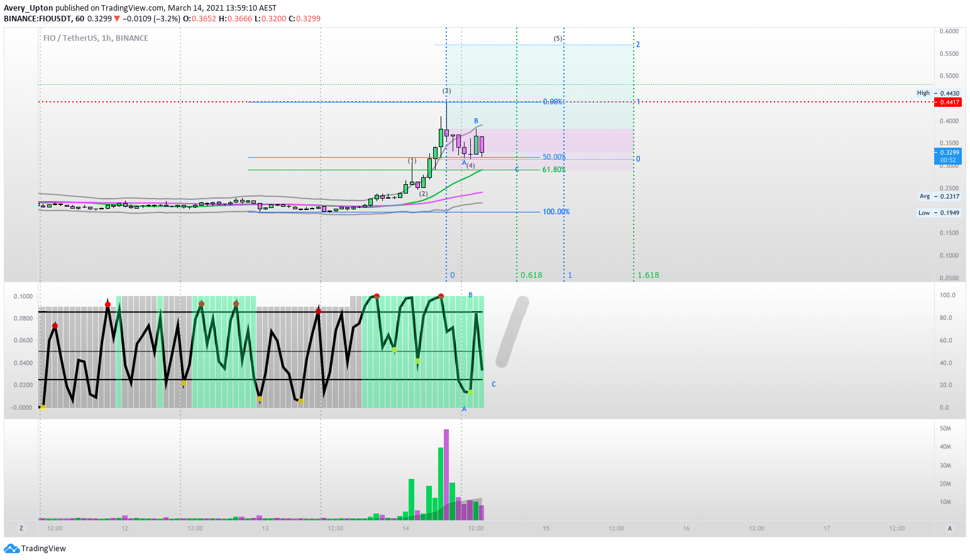This screenshot has height=560, width=970.
Task: Select the 0.00% Fibonacci level label
Action: pyautogui.click(x=553, y=102)
